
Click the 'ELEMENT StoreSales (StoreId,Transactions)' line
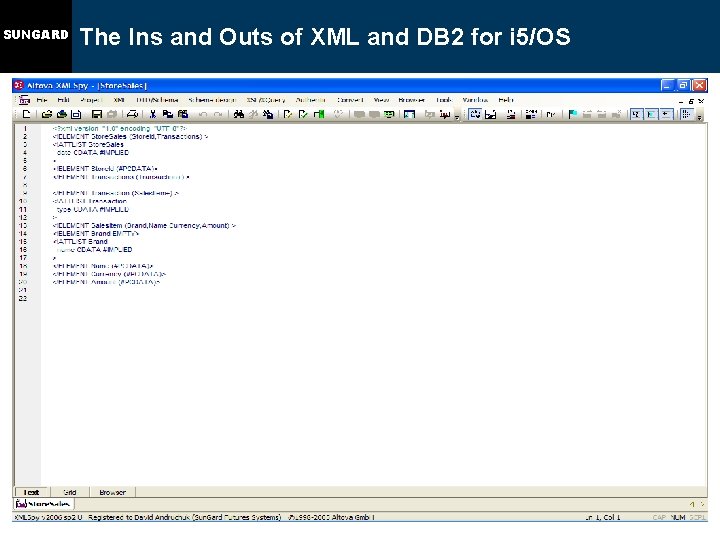pyautogui.click(x=130, y=136)
